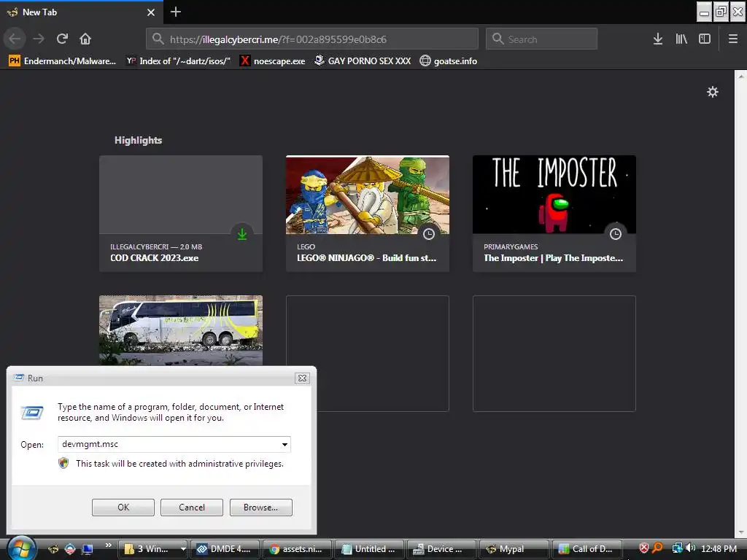The width and height of the screenshot is (747, 560).
Task: Click red security alert tray icon
Action: click(643, 548)
